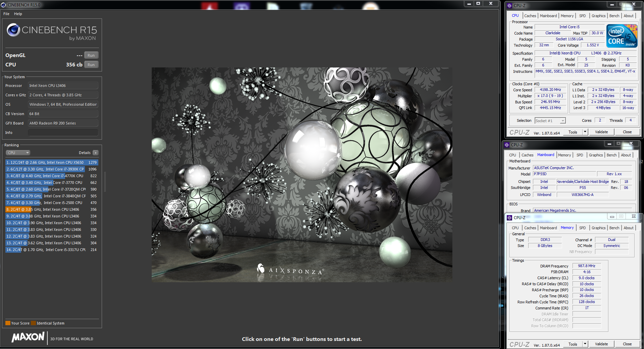Click CPU-Z app icon in middle window title

(507, 145)
